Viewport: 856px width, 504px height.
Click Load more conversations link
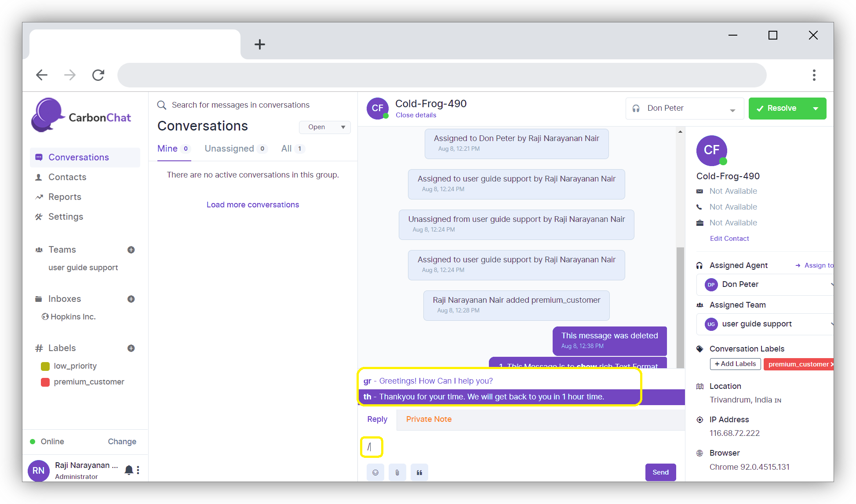coord(253,205)
